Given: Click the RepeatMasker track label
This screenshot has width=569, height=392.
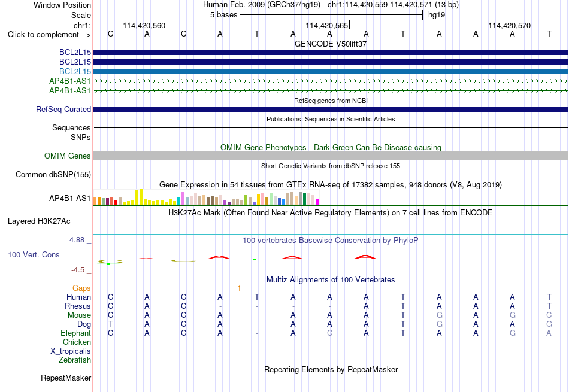Looking at the screenshot, I should [x=66, y=378].
